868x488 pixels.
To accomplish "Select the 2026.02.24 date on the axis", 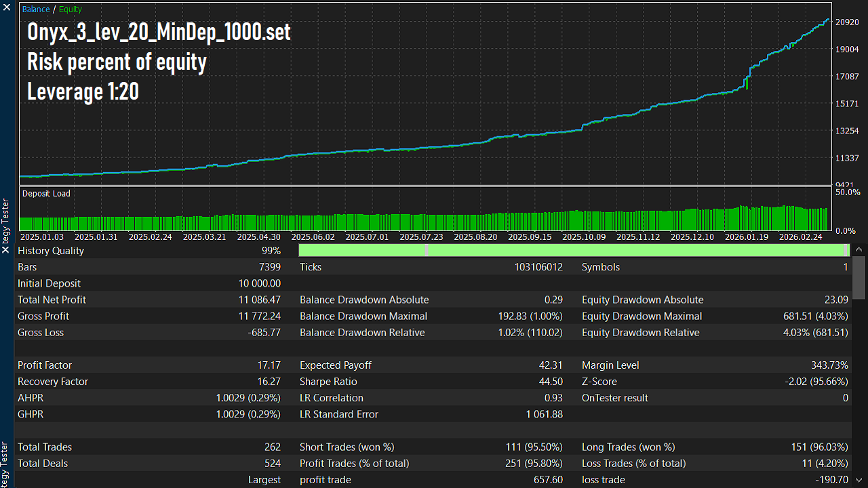I will (x=801, y=237).
